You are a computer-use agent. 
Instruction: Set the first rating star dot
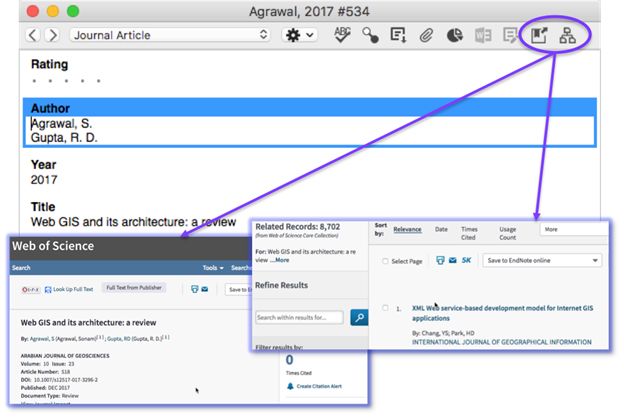[x=34, y=81]
